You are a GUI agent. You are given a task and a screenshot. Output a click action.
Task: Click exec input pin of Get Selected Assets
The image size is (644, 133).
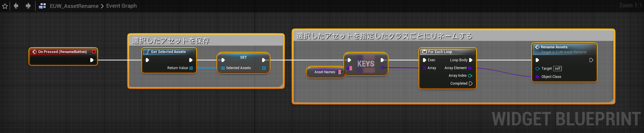point(147,60)
